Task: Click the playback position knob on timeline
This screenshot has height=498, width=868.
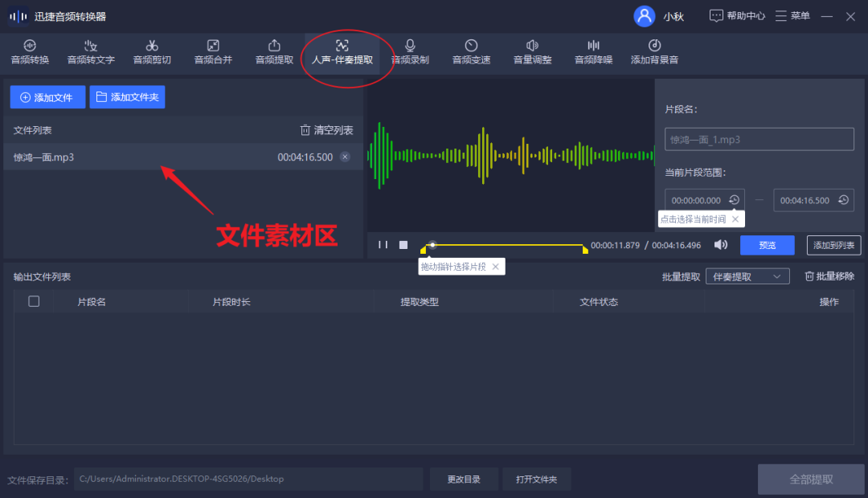Action: click(x=432, y=244)
